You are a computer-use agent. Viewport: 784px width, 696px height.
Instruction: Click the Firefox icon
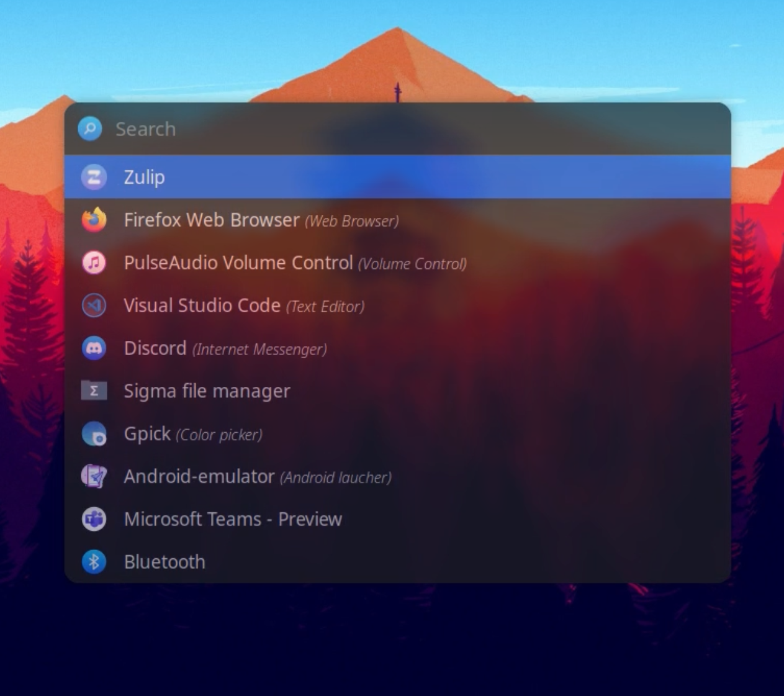point(94,220)
